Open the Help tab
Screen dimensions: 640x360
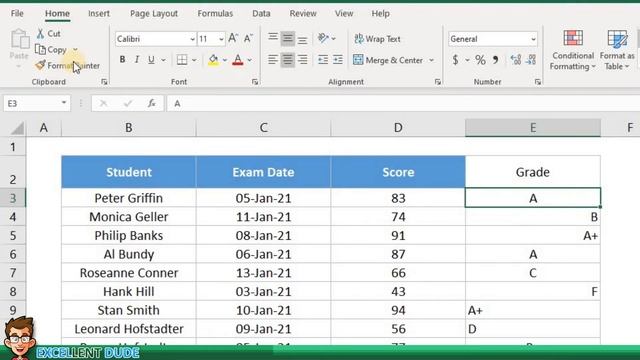pyautogui.click(x=380, y=13)
